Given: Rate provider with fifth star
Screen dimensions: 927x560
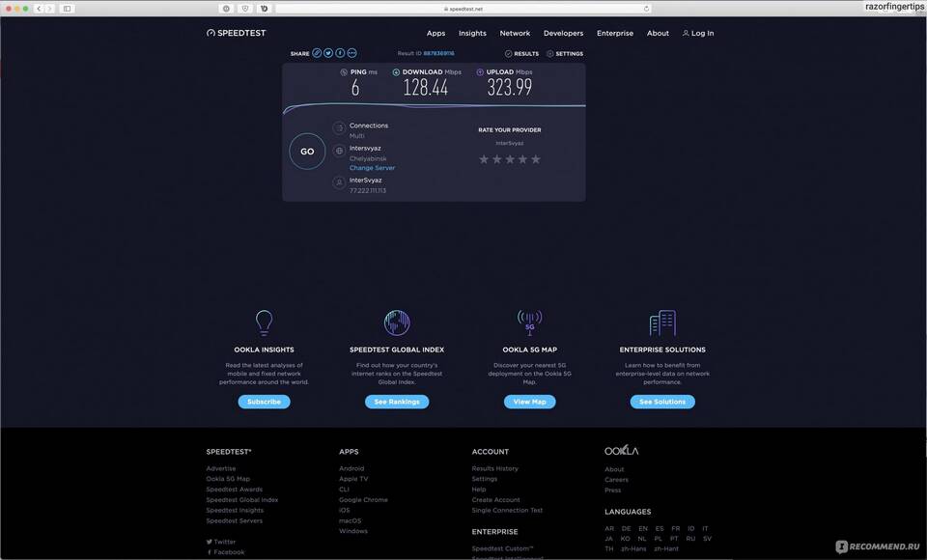Looking at the screenshot, I should tap(536, 159).
